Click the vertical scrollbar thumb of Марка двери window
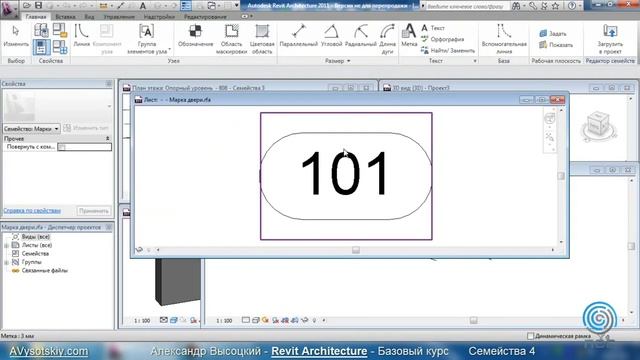Viewport: 640px width, 360px height. 561,176
